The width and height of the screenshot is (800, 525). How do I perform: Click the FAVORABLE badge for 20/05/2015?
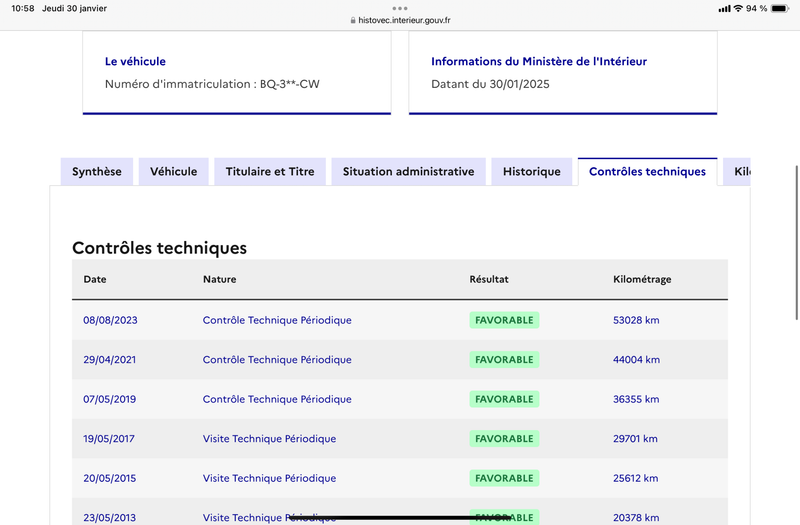coord(504,479)
